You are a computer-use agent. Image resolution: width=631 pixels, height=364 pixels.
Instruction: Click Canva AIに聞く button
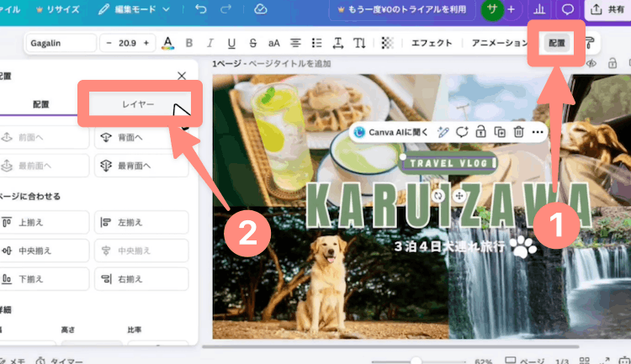(x=390, y=132)
